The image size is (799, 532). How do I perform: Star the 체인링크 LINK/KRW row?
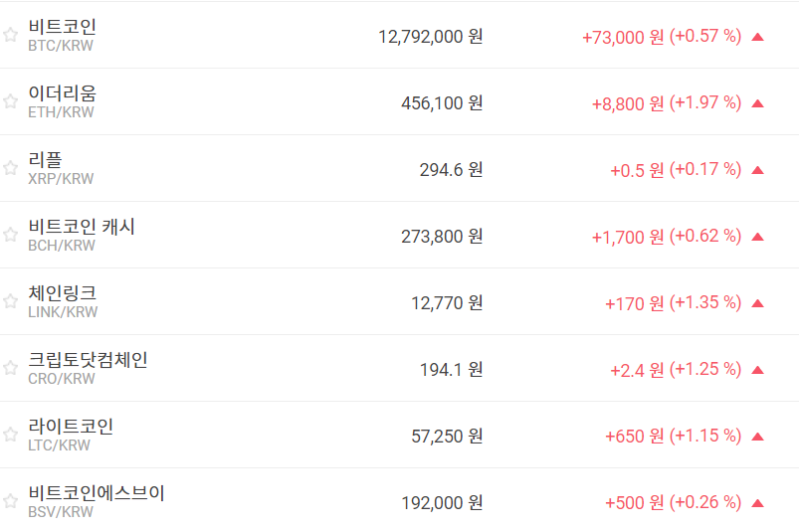point(10,301)
